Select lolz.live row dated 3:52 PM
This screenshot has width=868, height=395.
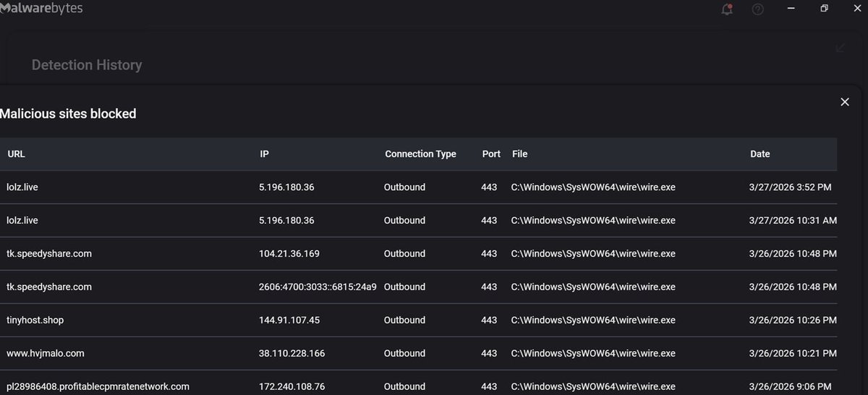click(418, 187)
